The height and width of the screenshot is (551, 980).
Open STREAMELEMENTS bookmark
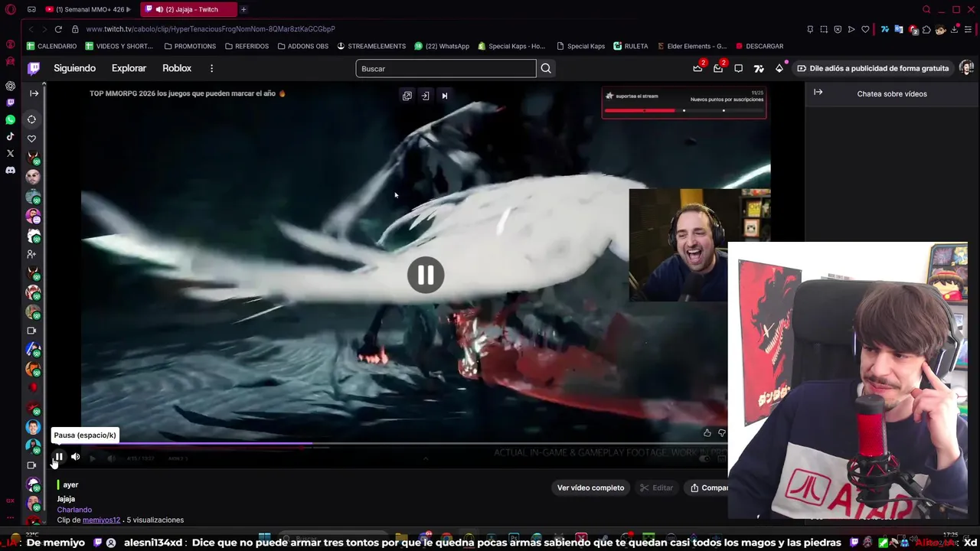[371, 46]
